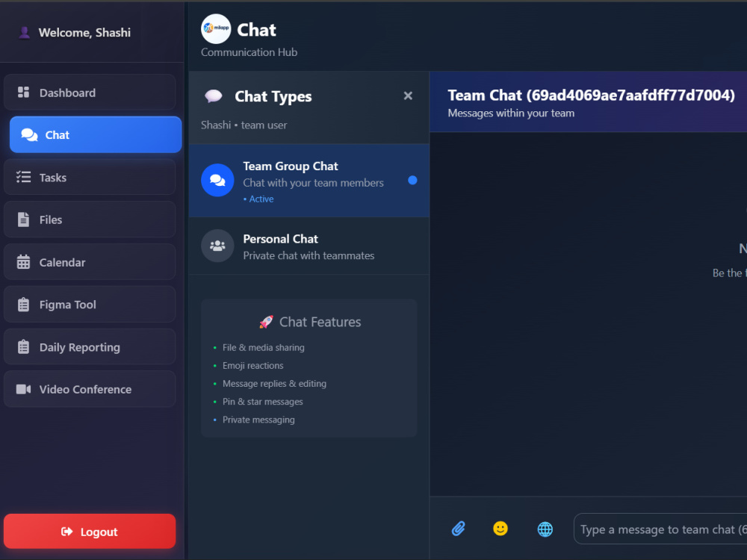Click the logout arrow icon
Viewport: 747px width, 560px height.
pyautogui.click(x=66, y=532)
